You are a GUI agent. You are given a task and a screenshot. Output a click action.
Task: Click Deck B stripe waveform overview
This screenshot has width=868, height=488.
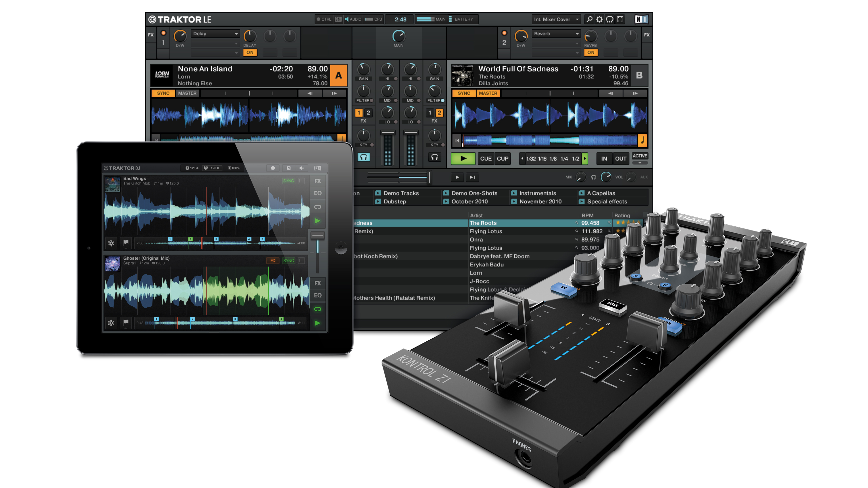point(549,140)
